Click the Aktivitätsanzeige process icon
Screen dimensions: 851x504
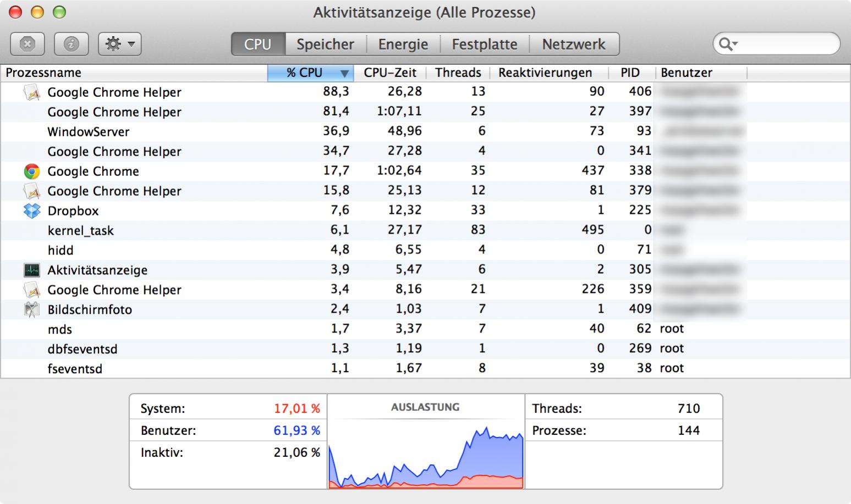(32, 270)
